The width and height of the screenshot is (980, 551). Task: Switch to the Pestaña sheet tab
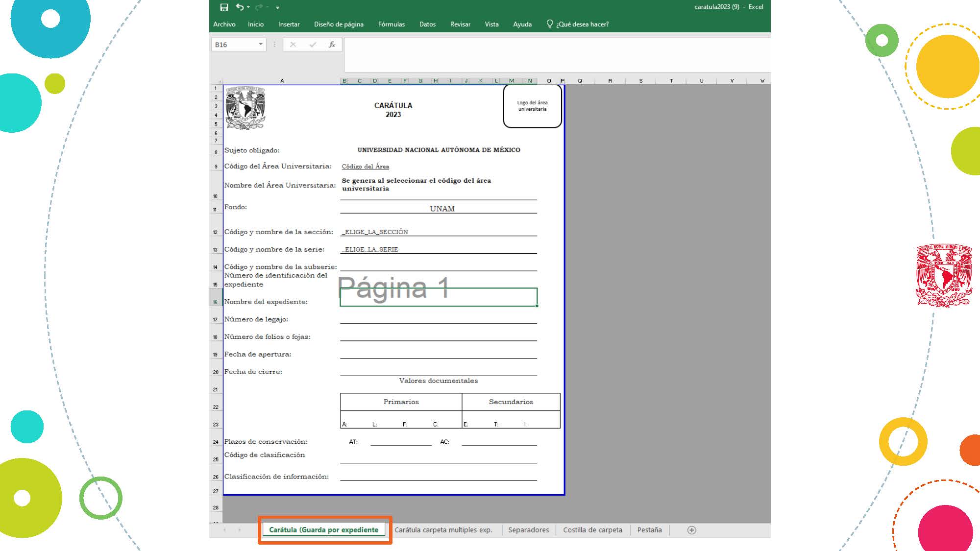coord(649,530)
